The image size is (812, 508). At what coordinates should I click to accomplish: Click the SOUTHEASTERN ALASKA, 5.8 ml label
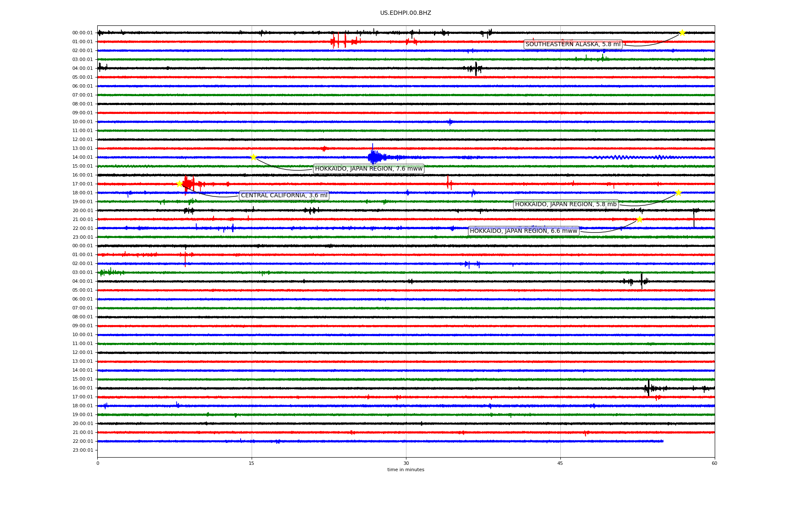[x=573, y=44]
